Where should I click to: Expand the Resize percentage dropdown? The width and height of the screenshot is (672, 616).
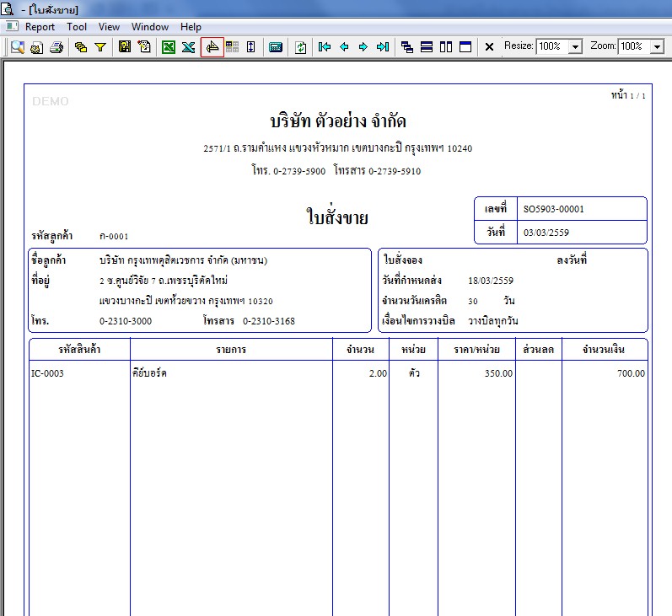[575, 47]
